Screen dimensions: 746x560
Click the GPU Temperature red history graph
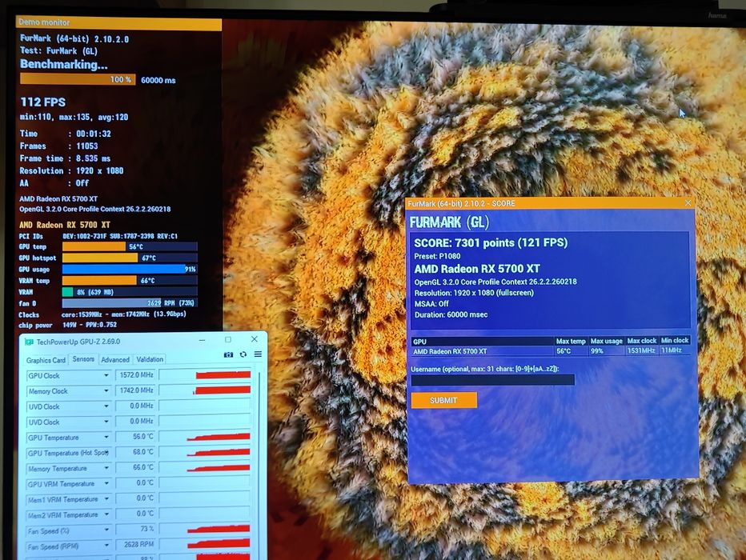tap(205, 437)
